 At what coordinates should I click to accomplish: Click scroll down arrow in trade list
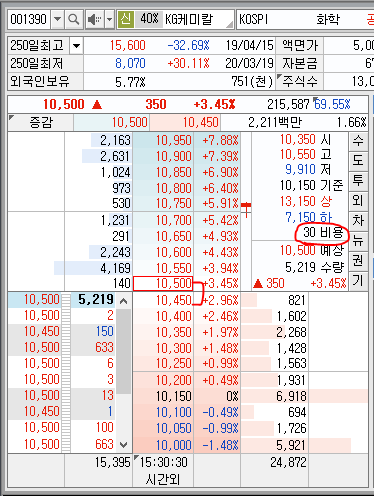[x=123, y=445]
